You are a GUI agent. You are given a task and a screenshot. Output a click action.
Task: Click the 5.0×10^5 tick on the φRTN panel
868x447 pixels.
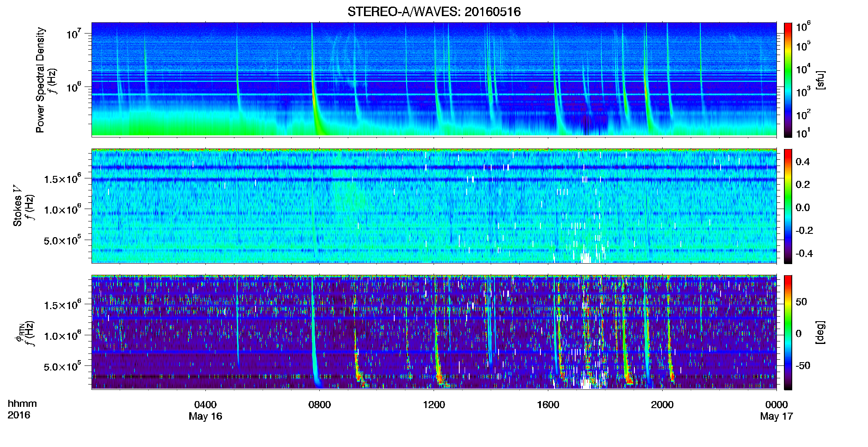click(x=62, y=366)
